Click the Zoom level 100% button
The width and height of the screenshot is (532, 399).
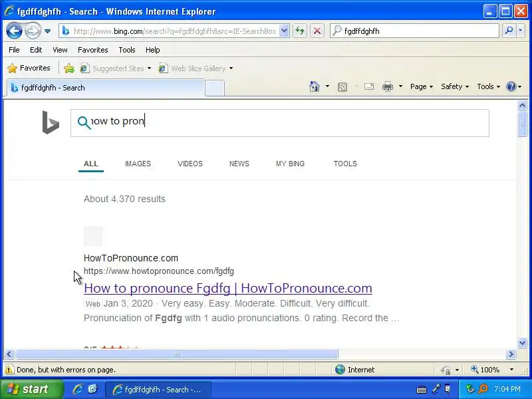pos(485,370)
